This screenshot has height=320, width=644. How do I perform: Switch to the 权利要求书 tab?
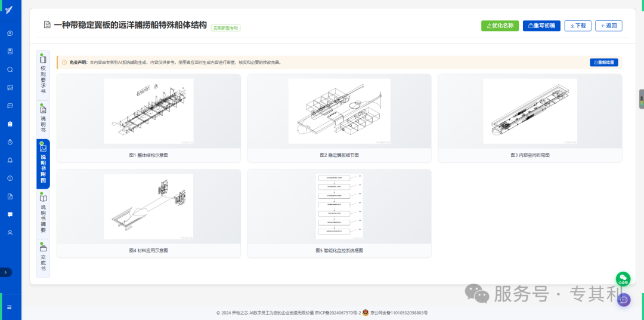(x=43, y=75)
